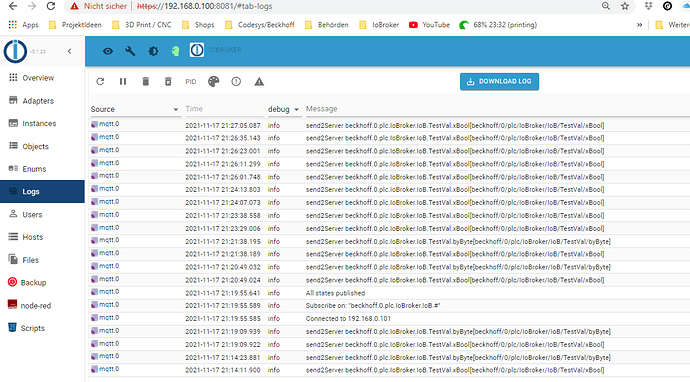Open Overview page
The image size is (690, 382).
point(42,78)
